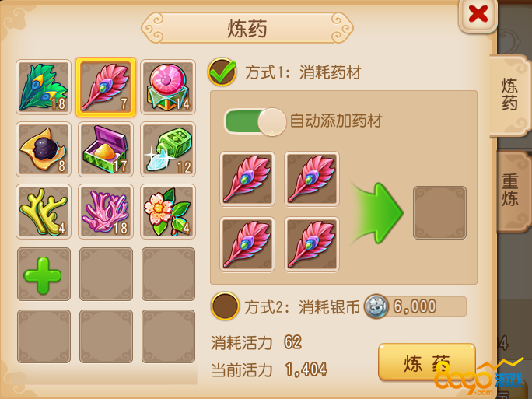Select the green jade seal item
Viewport: 532px width, 399px height.
click(168, 149)
